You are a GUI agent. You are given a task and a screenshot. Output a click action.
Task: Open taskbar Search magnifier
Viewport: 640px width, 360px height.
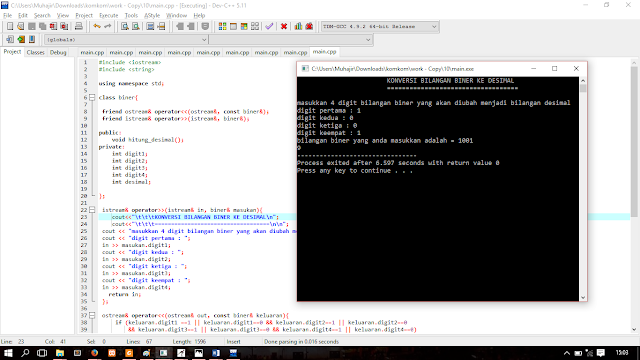pos(25,353)
